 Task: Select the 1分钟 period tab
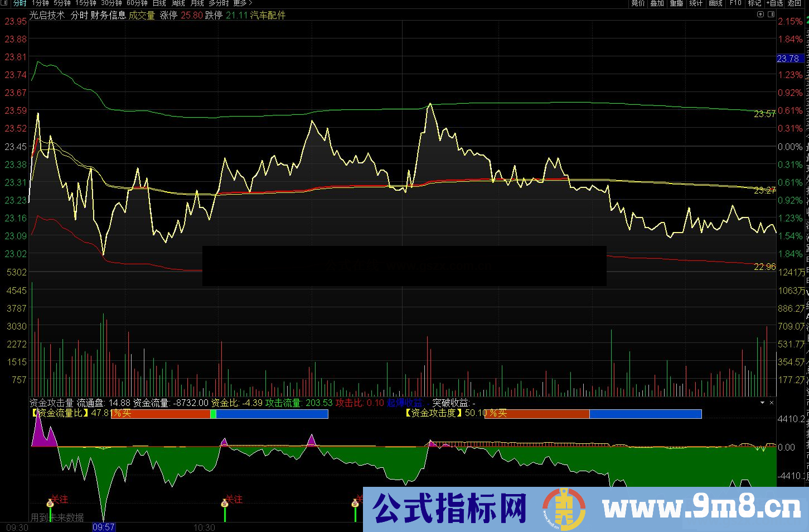pyautogui.click(x=40, y=3)
